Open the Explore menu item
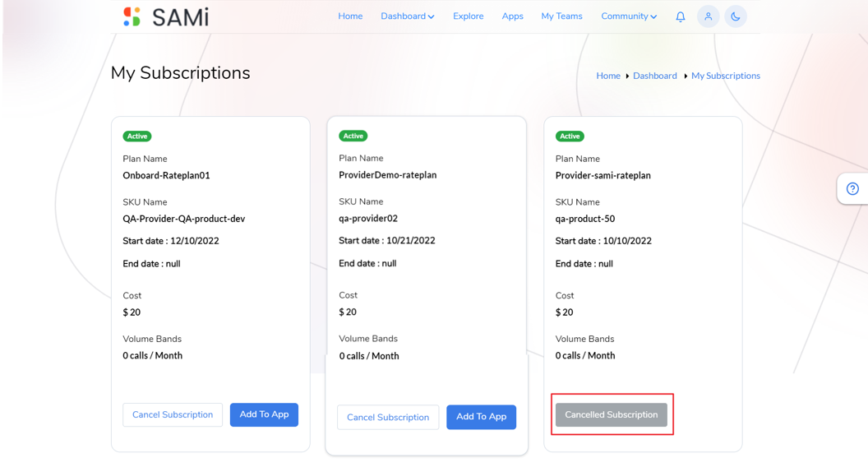868x467 pixels. click(x=469, y=16)
